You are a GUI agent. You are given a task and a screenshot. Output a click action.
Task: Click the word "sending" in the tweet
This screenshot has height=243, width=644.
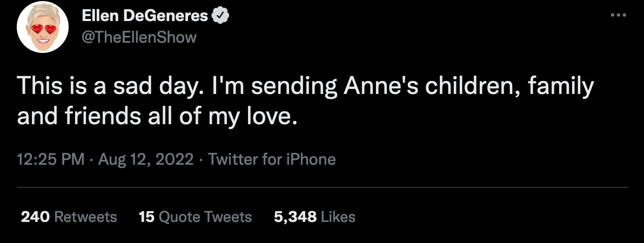[278, 87]
